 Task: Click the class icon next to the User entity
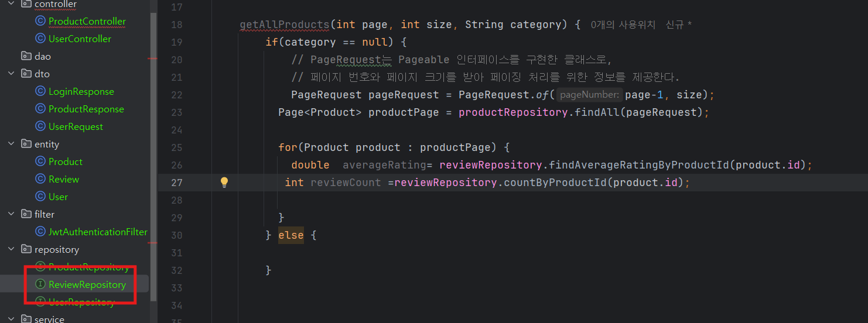click(40, 197)
